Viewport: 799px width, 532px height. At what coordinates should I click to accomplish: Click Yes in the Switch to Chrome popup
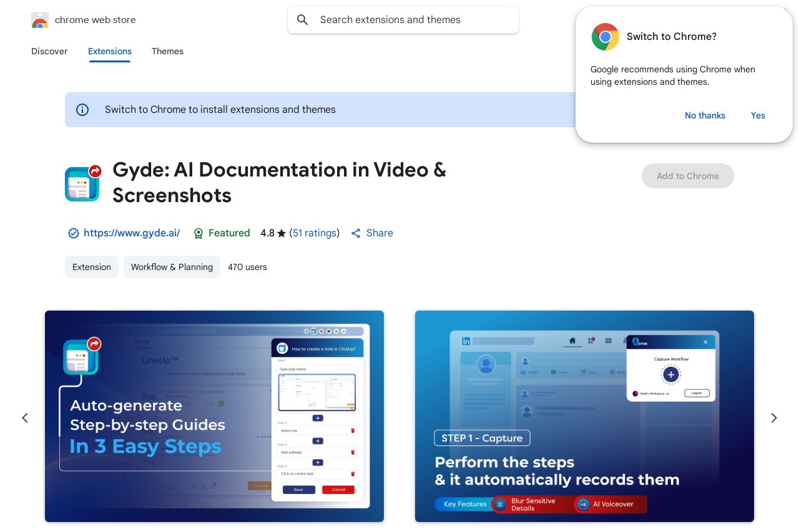pos(758,115)
